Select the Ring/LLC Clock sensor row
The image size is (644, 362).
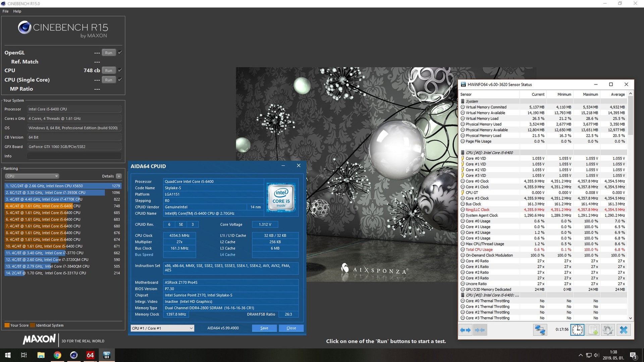543,209
